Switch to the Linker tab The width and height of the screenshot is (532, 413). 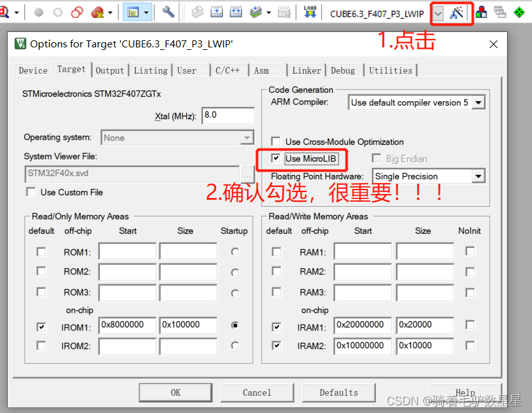(307, 70)
